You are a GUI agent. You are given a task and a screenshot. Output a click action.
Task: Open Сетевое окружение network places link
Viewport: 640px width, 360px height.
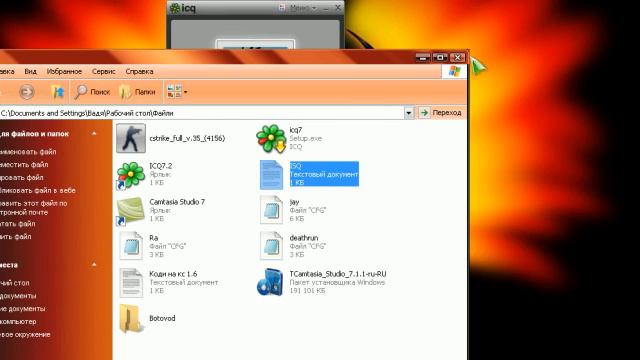(25, 334)
